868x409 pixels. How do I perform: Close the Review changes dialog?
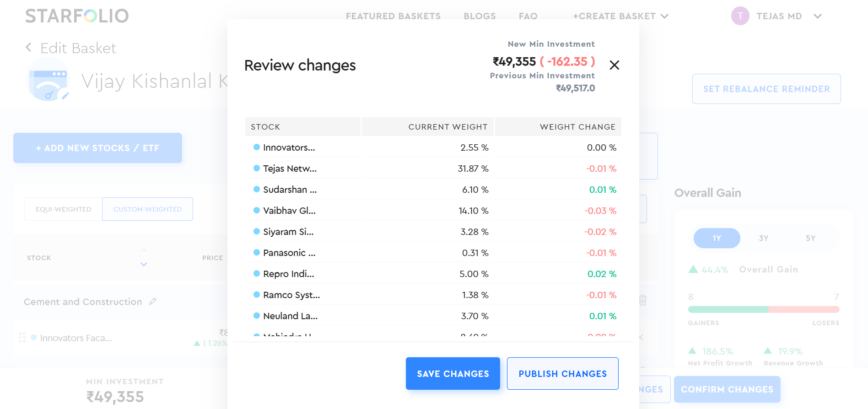pyautogui.click(x=615, y=65)
